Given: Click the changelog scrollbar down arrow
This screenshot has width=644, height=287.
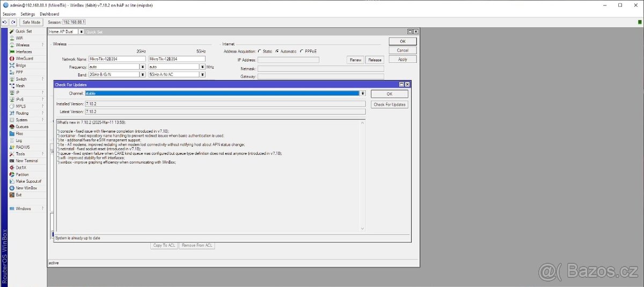Looking at the screenshot, I should (362, 229).
